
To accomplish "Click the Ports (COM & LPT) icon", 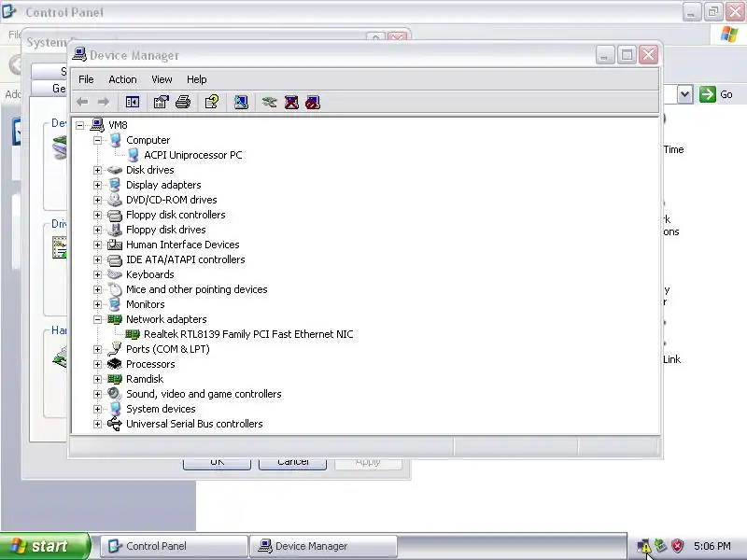I will click(x=115, y=349).
